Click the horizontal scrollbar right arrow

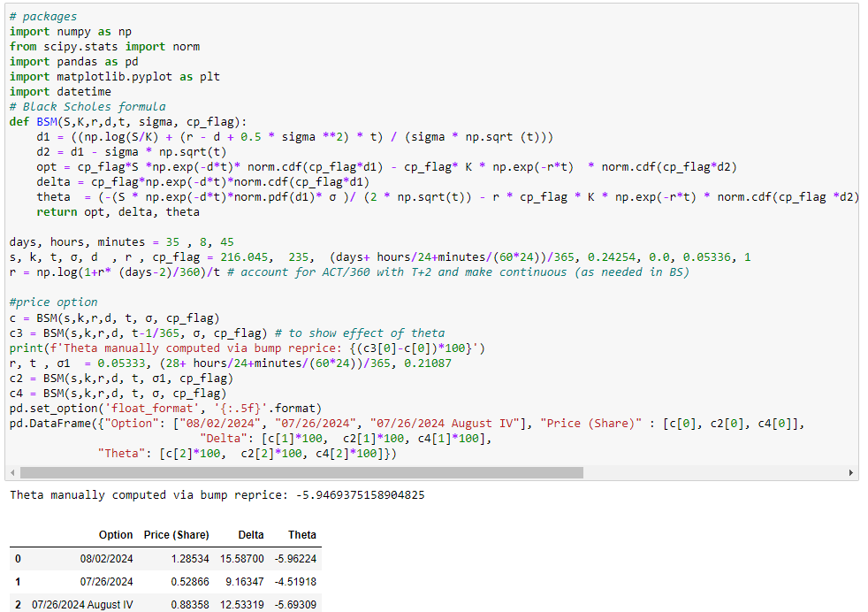coord(851,473)
